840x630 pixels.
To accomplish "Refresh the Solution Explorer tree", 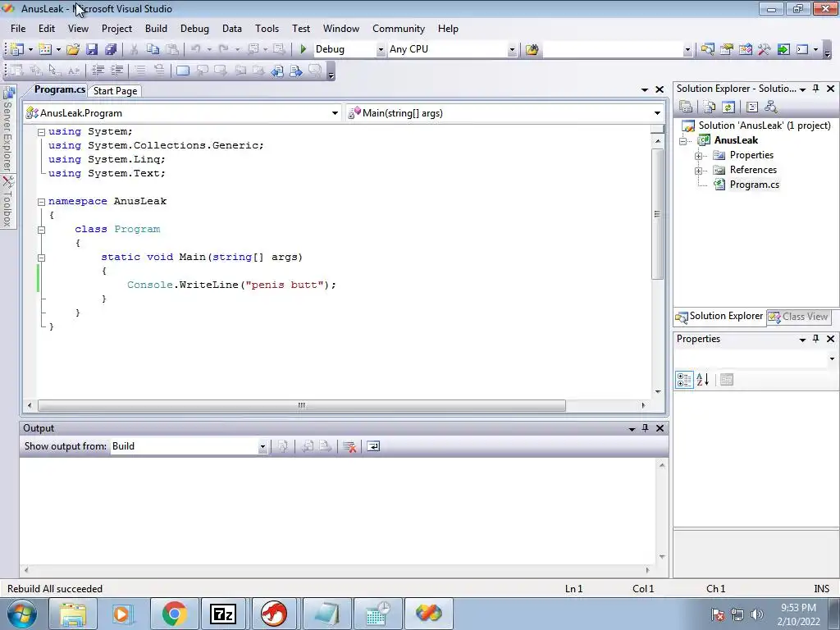I will pyautogui.click(x=728, y=107).
